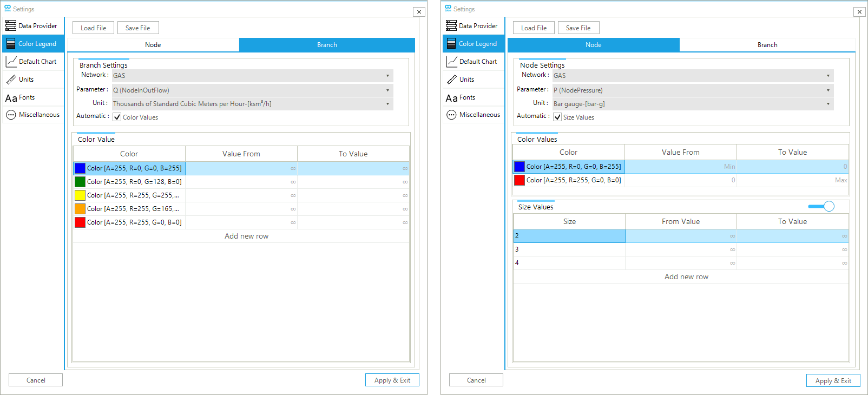Viewport: 868px width, 395px height.
Task: Open Unit dropdown showing ksm³/h
Action: click(252, 104)
